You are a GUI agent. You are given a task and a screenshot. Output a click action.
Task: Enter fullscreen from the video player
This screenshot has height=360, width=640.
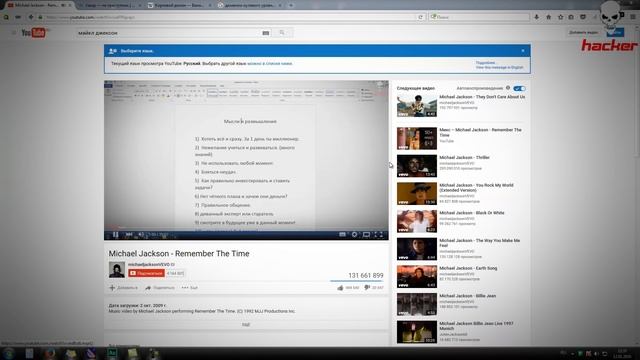pyautogui.click(x=378, y=234)
